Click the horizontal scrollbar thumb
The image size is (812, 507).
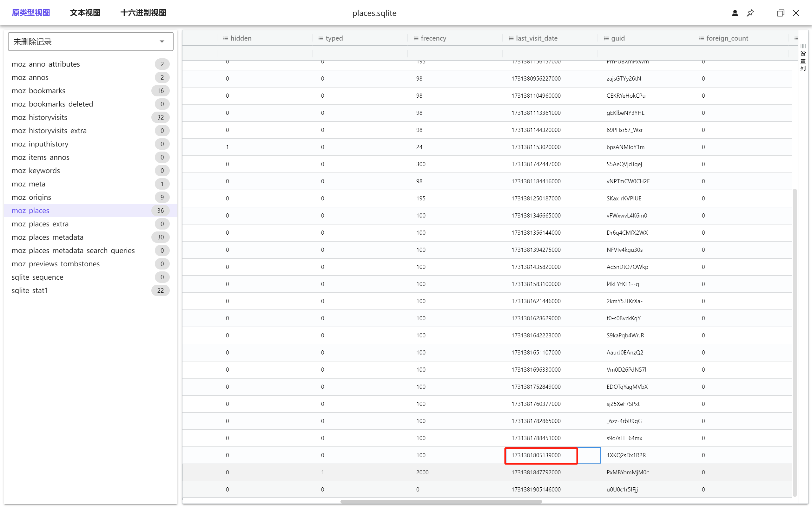[x=441, y=502]
